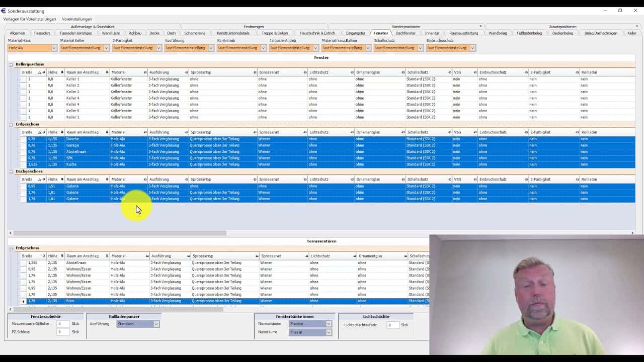Open the RL-Antrieb dropdown
The width and height of the screenshot is (644, 362).
pos(263,48)
